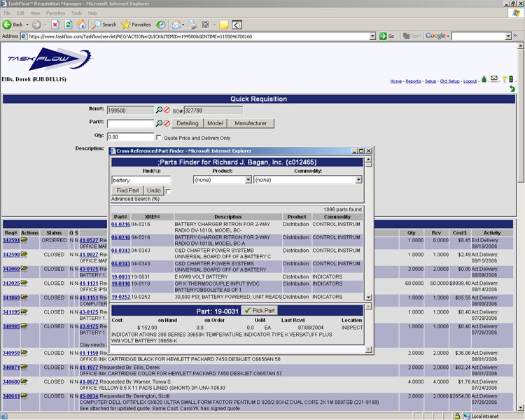The image size is (525, 420).
Task: Open the Tools menu
Action: [x=76, y=13]
